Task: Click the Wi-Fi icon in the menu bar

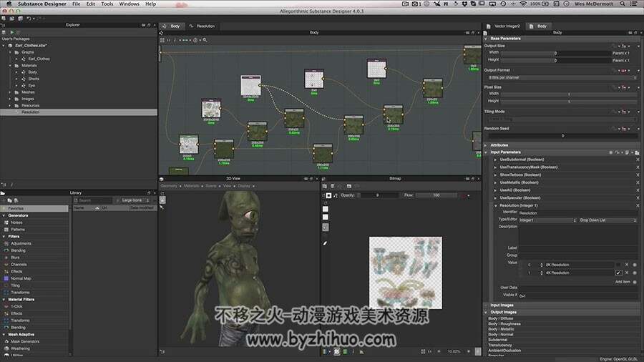Action: 523,4
